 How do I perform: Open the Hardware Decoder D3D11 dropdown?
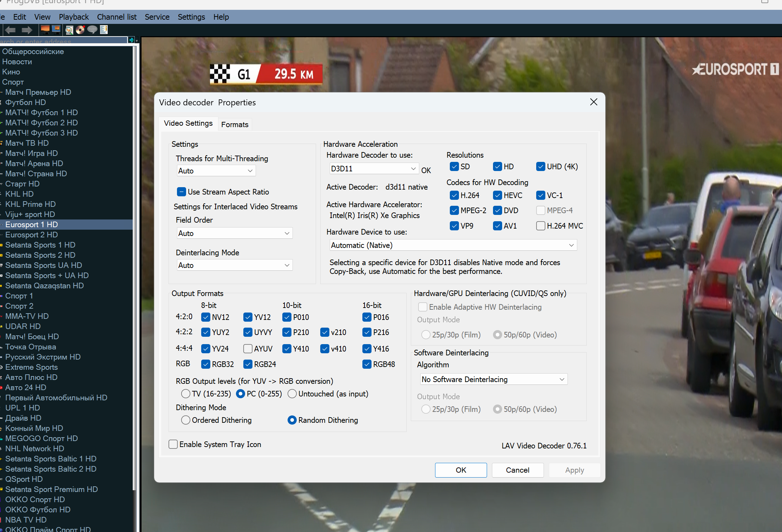373,169
